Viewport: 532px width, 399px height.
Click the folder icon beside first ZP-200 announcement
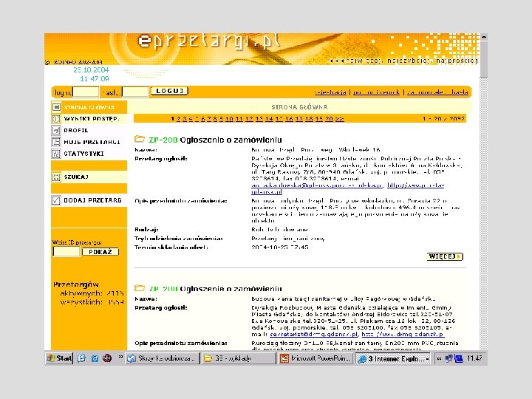click(x=140, y=139)
